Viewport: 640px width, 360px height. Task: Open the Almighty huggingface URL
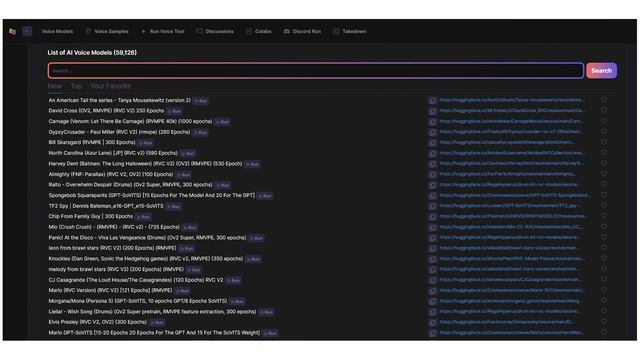pyautogui.click(x=507, y=174)
